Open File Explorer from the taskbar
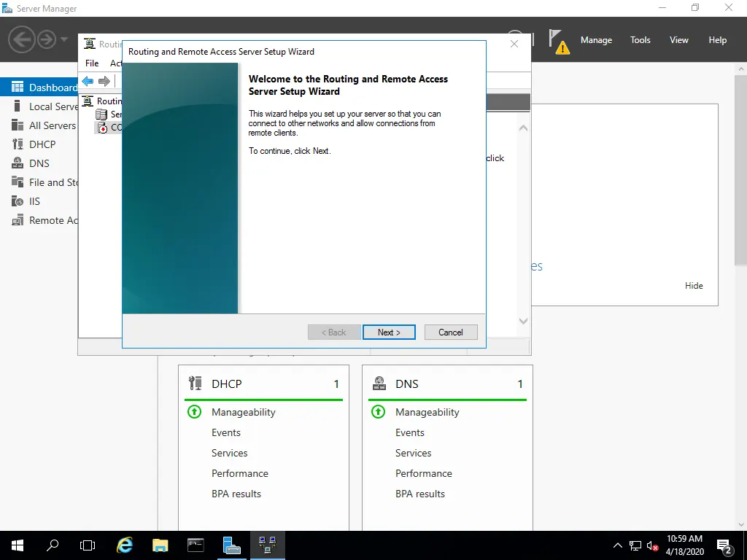Image resolution: width=747 pixels, height=560 pixels. tap(160, 545)
